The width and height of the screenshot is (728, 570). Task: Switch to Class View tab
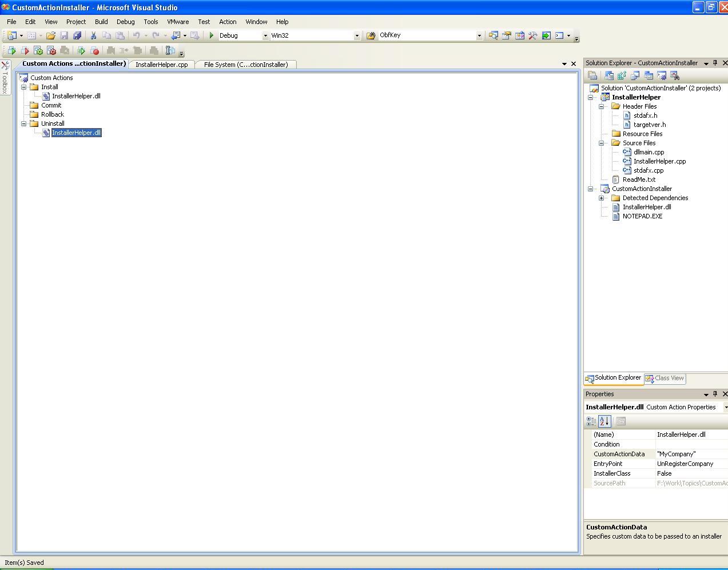(x=665, y=378)
